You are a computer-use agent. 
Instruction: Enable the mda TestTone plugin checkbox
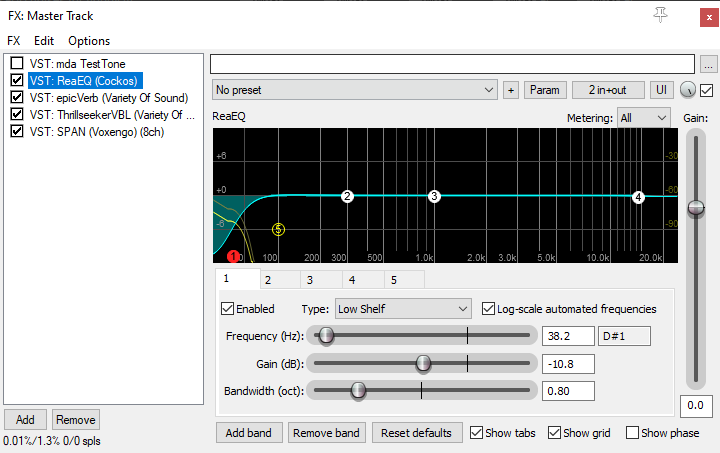[17, 63]
